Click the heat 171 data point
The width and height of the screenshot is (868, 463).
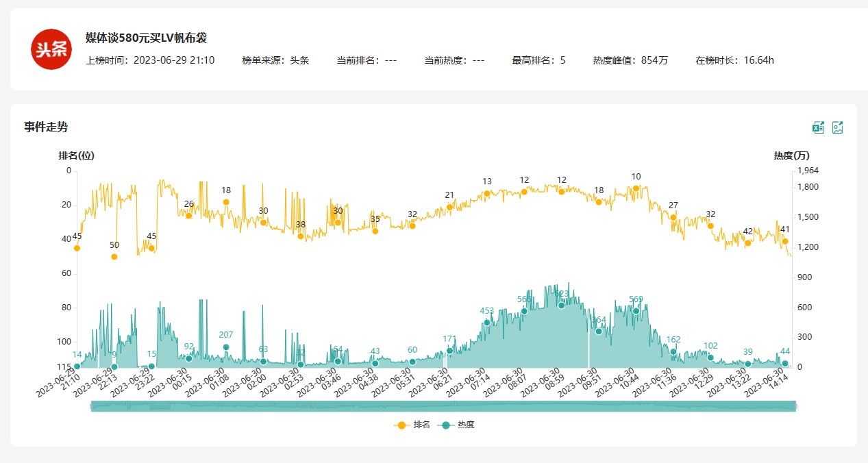(450, 351)
